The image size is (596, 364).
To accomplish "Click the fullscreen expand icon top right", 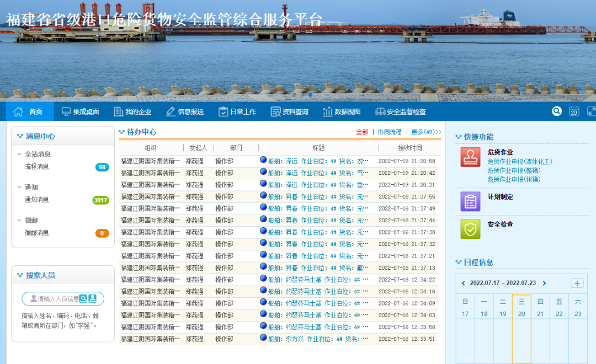I will tap(590, 111).
